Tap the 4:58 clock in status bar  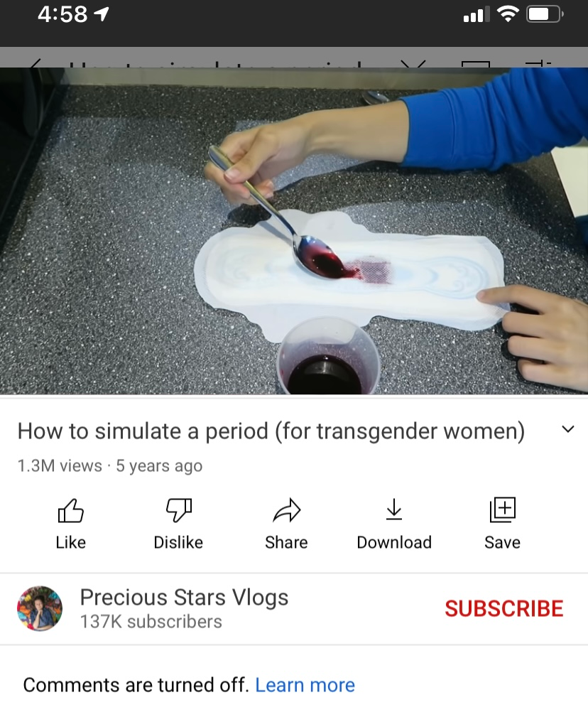tap(62, 14)
